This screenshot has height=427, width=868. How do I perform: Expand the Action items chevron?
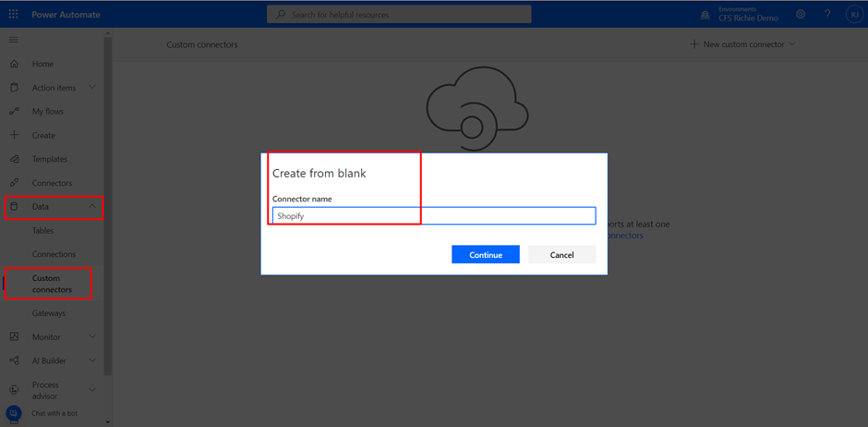(92, 88)
